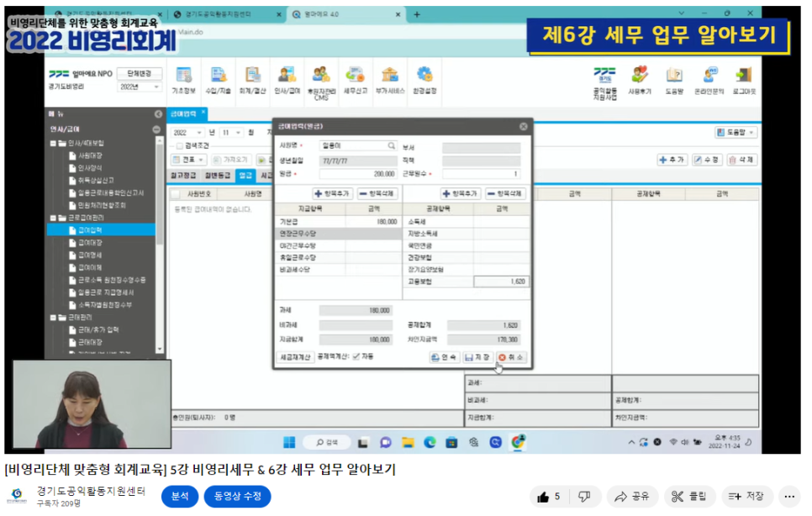This screenshot has width=812, height=516.
Task: Open the 부가서비스 toolbar icon
Action: [x=390, y=80]
